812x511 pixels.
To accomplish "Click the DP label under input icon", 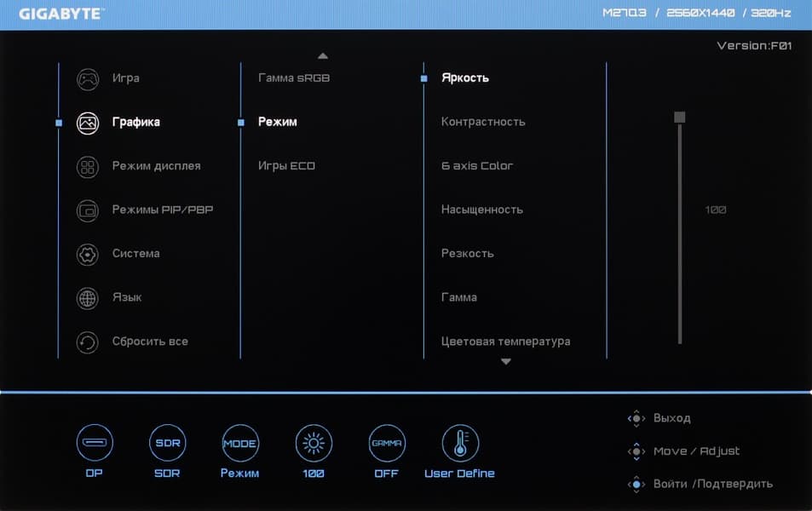I will [95, 474].
